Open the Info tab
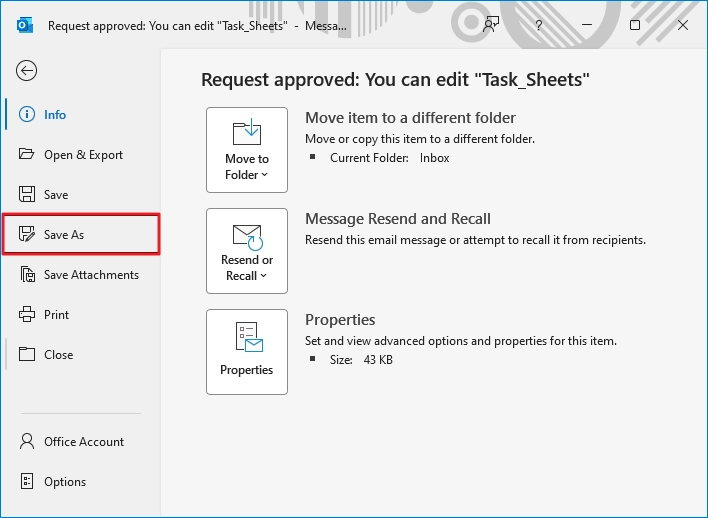 (81, 115)
